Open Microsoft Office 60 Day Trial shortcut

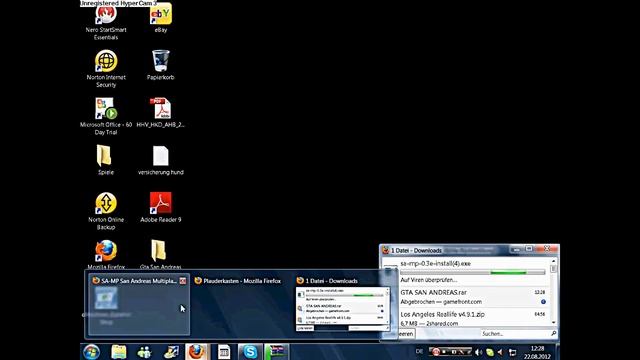pyautogui.click(x=106, y=116)
